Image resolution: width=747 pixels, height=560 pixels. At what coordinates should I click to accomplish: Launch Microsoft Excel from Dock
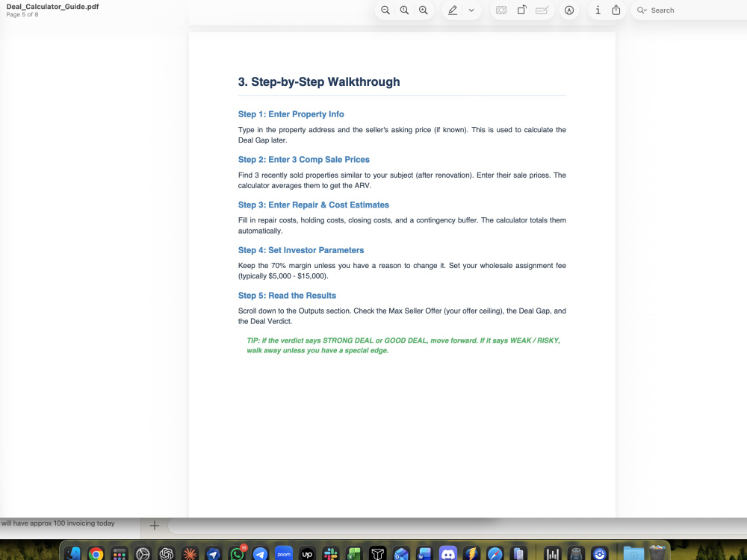pos(354,554)
